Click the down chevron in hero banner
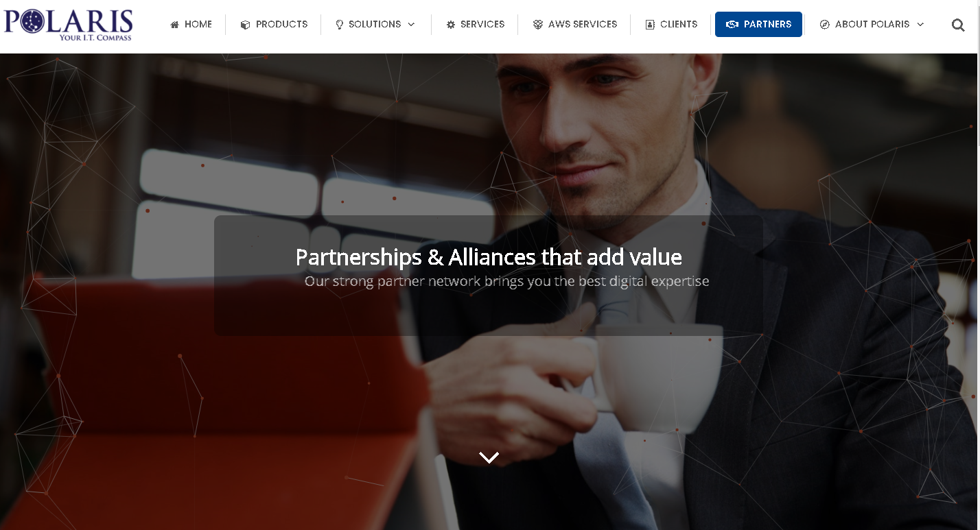 pos(489,457)
